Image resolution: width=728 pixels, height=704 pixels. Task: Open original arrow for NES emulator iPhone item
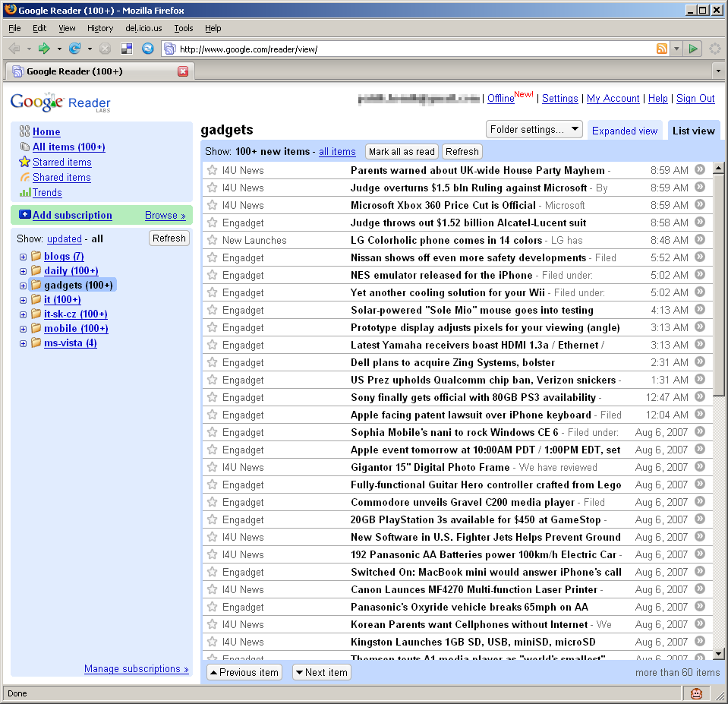pyautogui.click(x=700, y=274)
